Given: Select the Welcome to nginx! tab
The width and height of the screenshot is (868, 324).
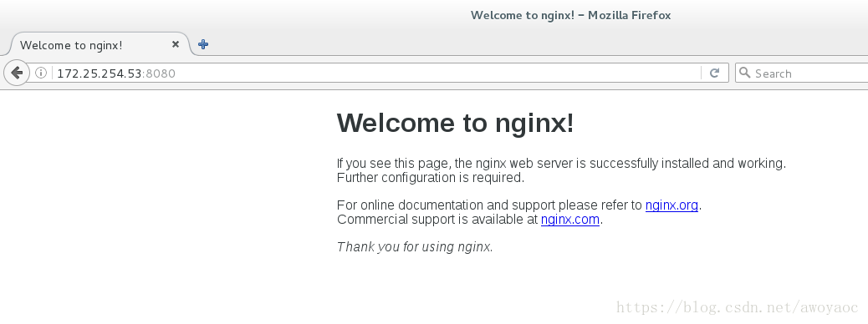Looking at the screenshot, I should coord(100,44).
